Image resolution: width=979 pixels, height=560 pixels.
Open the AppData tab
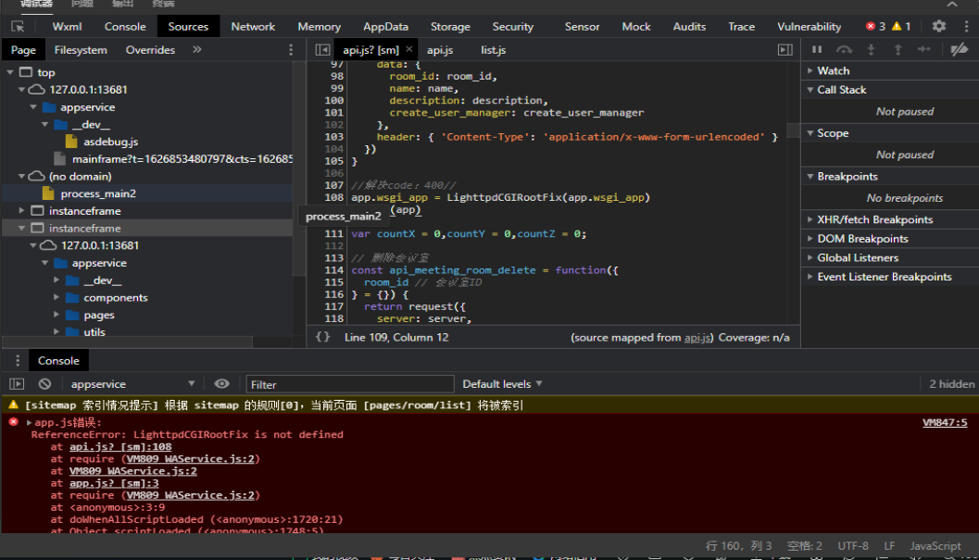pos(386,26)
